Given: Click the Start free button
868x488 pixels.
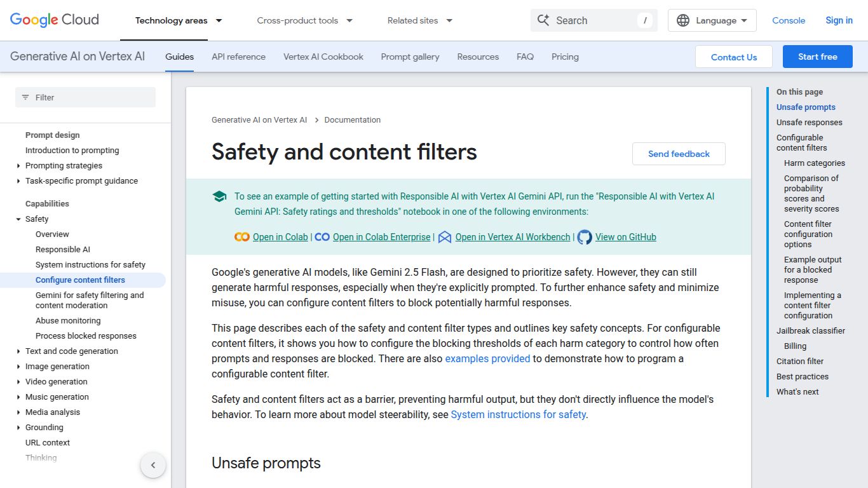Looking at the screenshot, I should [x=817, y=57].
